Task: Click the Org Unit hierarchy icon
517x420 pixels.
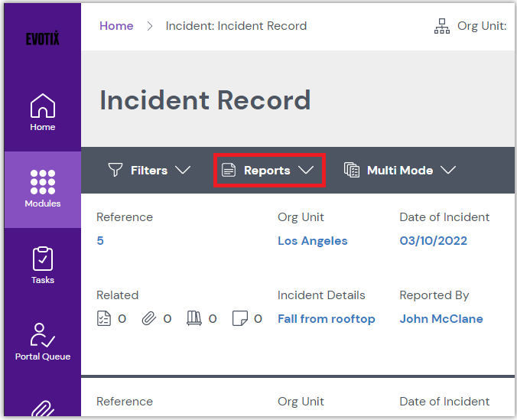Action: coord(442,27)
